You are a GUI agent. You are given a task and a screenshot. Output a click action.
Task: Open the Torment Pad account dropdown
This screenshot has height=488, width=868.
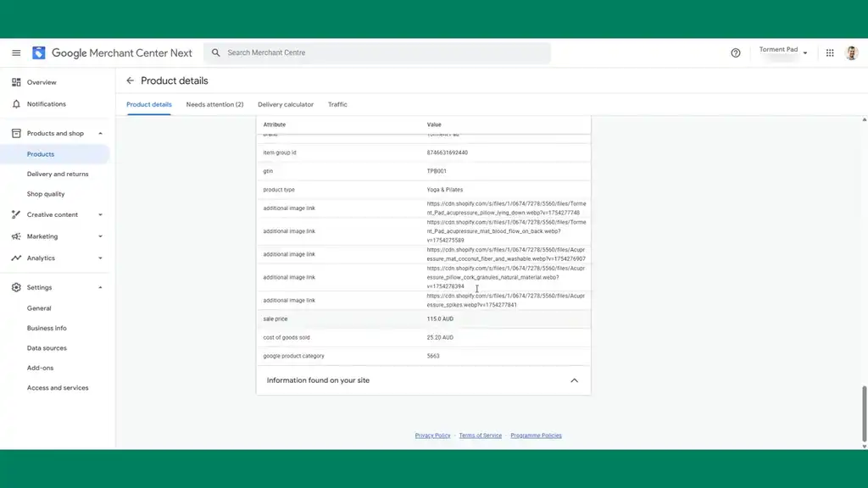[x=782, y=52]
